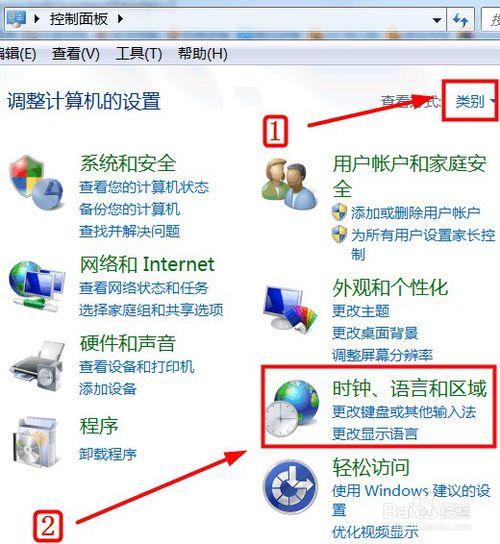Viewport: 500px width, 544px height.
Task: Select 添加或删除用户帐户 link
Action: pyautogui.click(x=416, y=213)
